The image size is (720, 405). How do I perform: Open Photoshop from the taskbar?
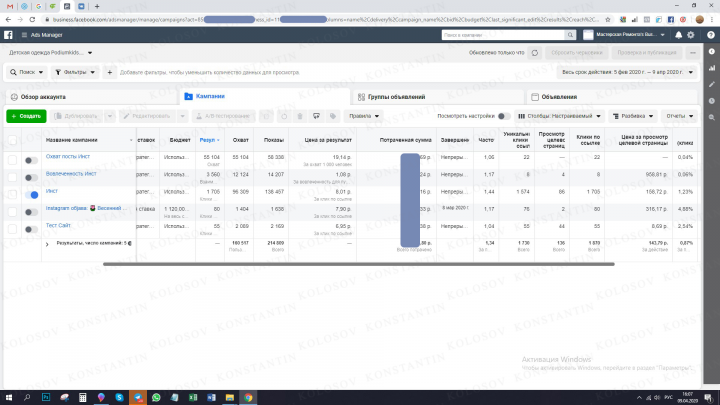click(x=46, y=397)
